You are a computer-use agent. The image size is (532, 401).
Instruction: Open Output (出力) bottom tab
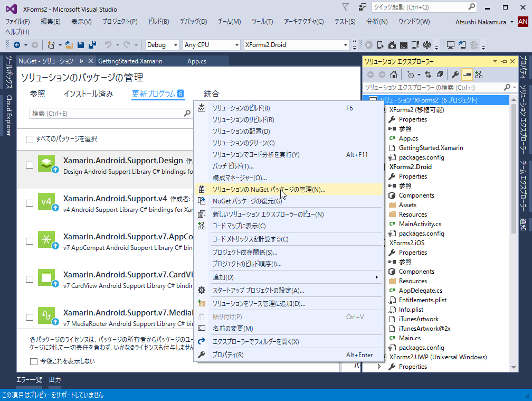coord(55,380)
